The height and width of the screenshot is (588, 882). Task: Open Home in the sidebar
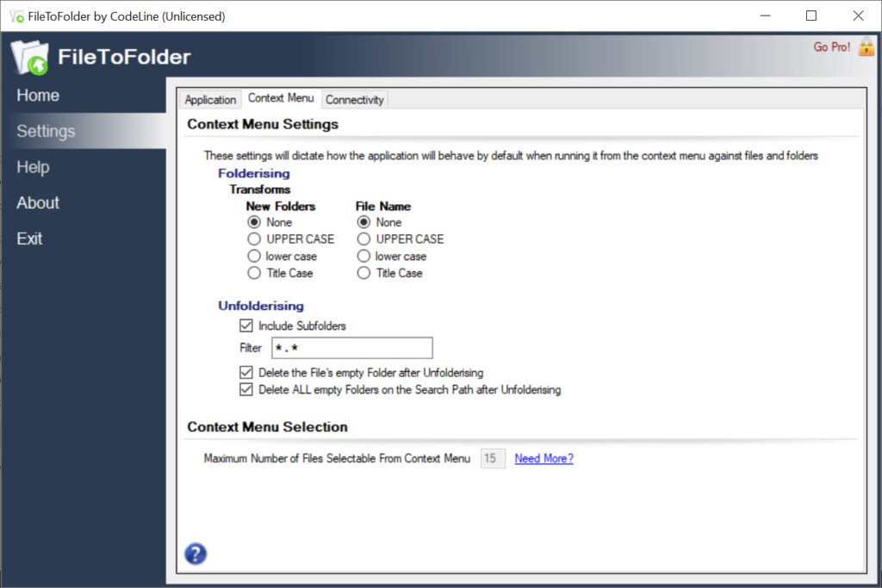coord(38,95)
